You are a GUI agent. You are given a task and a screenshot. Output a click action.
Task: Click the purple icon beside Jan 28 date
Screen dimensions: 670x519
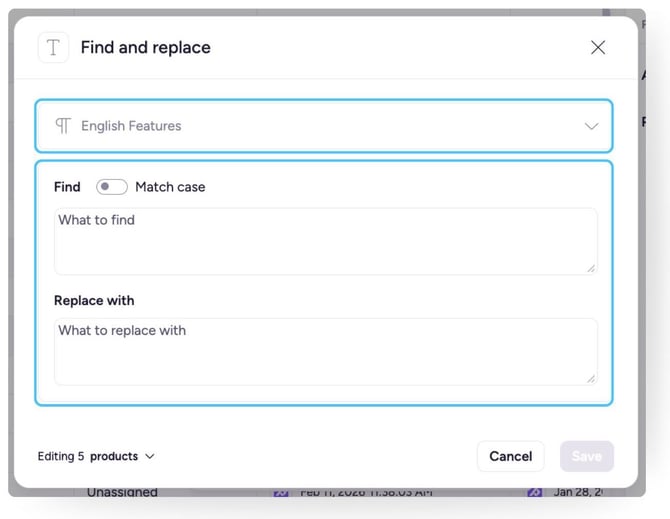(x=535, y=493)
